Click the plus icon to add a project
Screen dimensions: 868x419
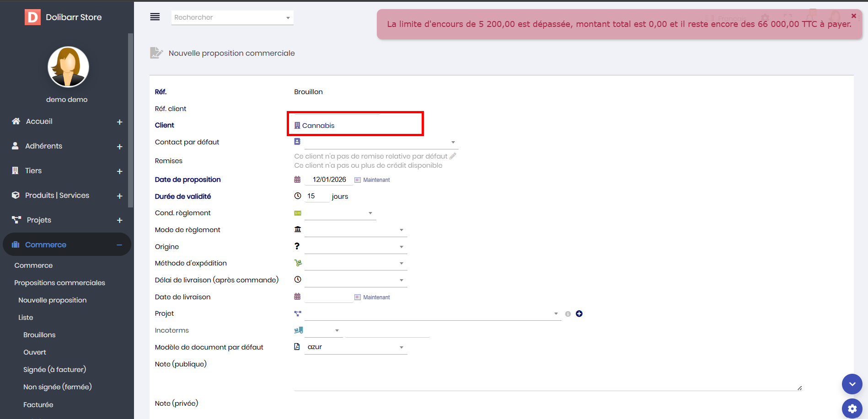(x=579, y=313)
